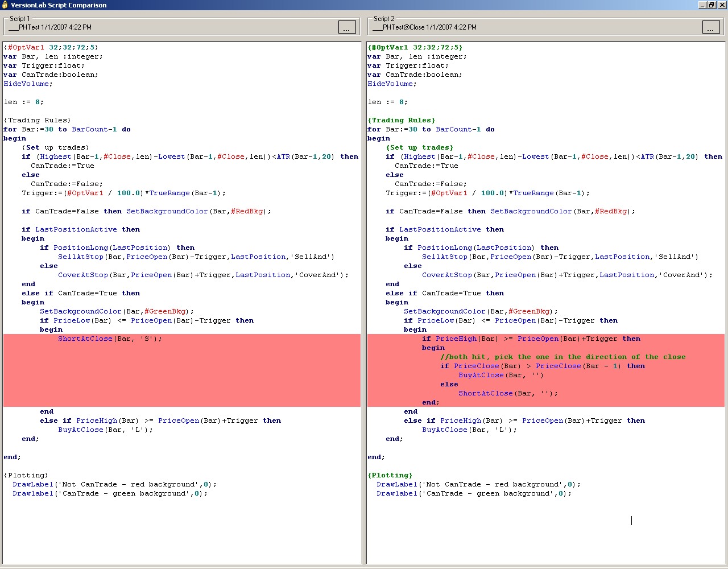
Task: Click the SellAtStop line in the left pane
Action: point(196,257)
